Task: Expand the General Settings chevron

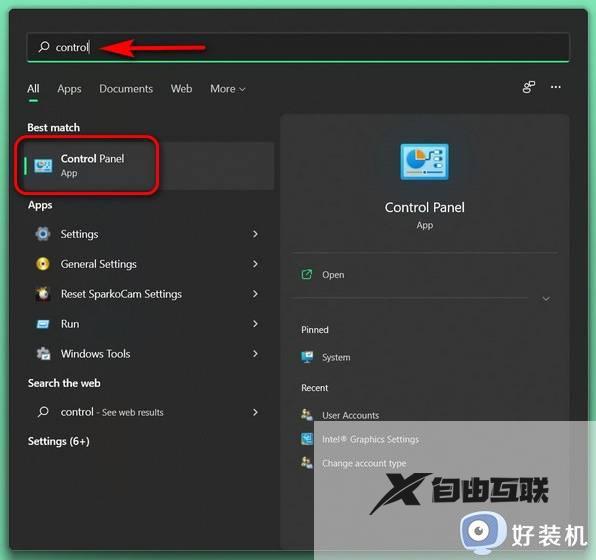Action: click(x=255, y=264)
